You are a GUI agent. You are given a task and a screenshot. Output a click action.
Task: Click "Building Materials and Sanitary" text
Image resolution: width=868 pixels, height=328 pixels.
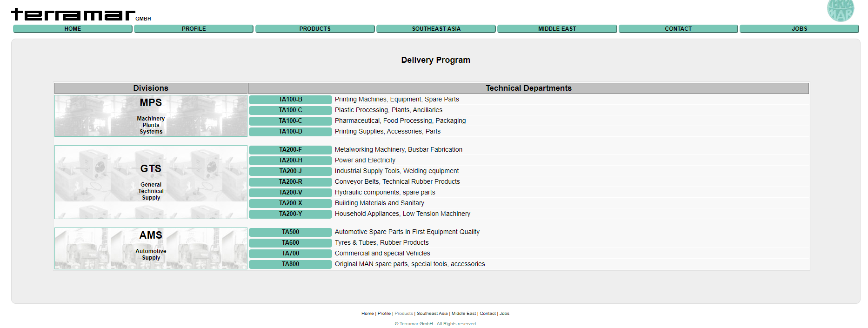[x=380, y=203]
